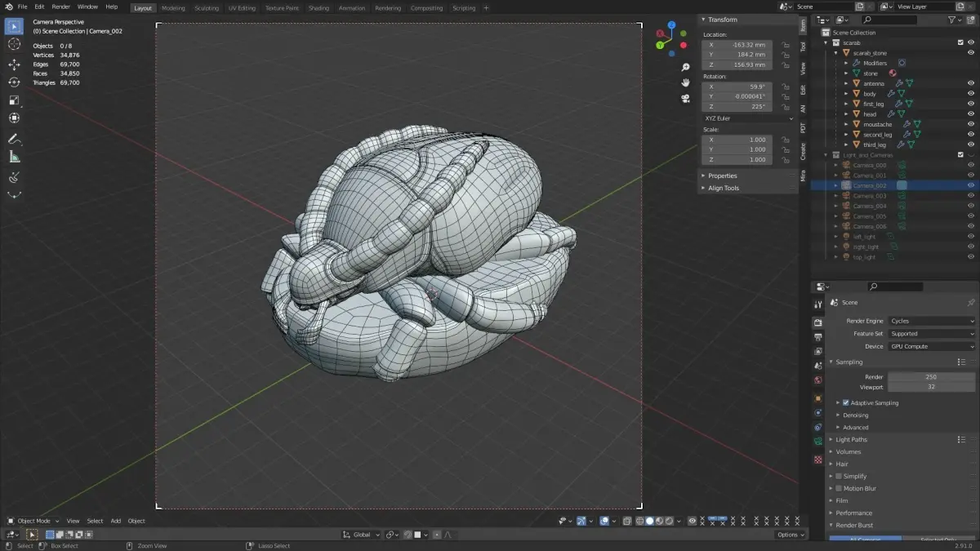This screenshot has height=551, width=980.
Task: Toggle lock for Rotation Z
Action: (x=785, y=107)
